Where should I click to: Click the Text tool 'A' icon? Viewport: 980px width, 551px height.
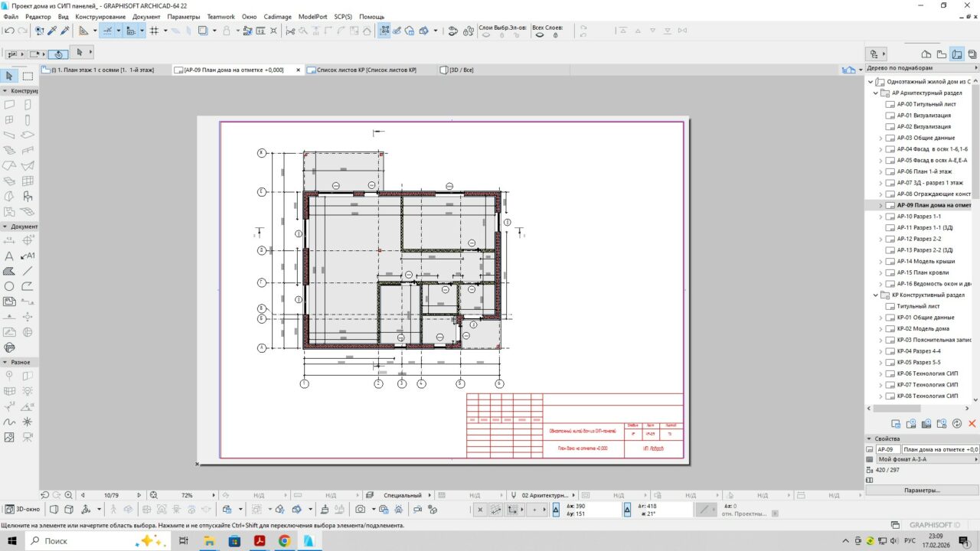pyautogui.click(x=9, y=256)
